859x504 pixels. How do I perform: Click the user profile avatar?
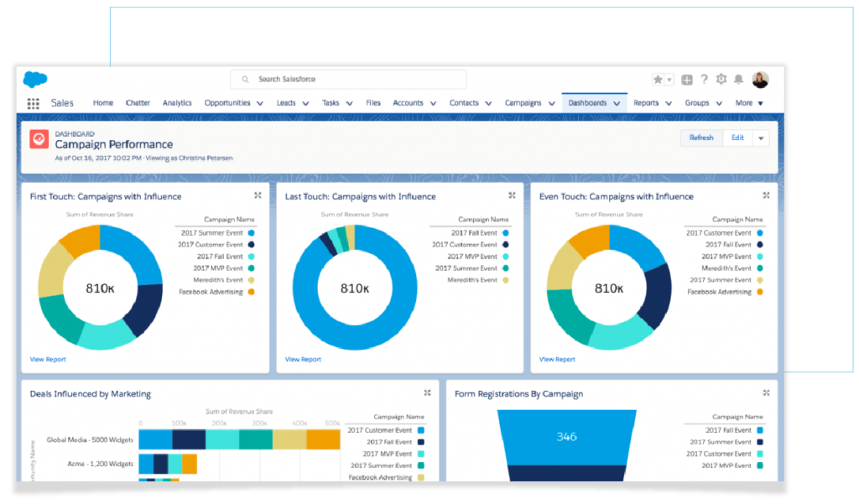pos(760,80)
